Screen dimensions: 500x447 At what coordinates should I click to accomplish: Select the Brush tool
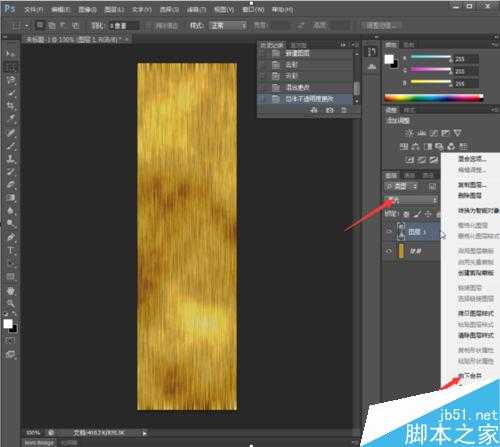click(11, 133)
